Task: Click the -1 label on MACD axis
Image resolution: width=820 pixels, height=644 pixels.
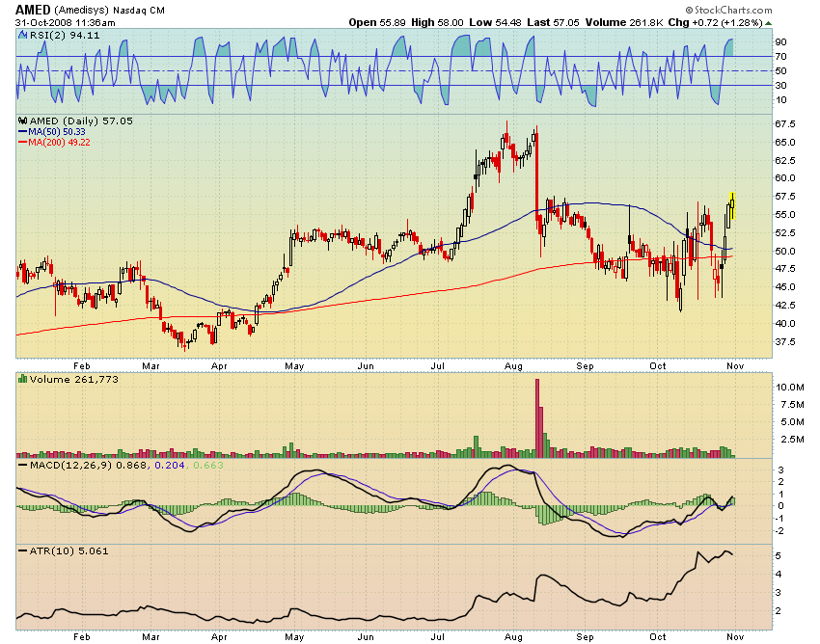Action: point(779,518)
